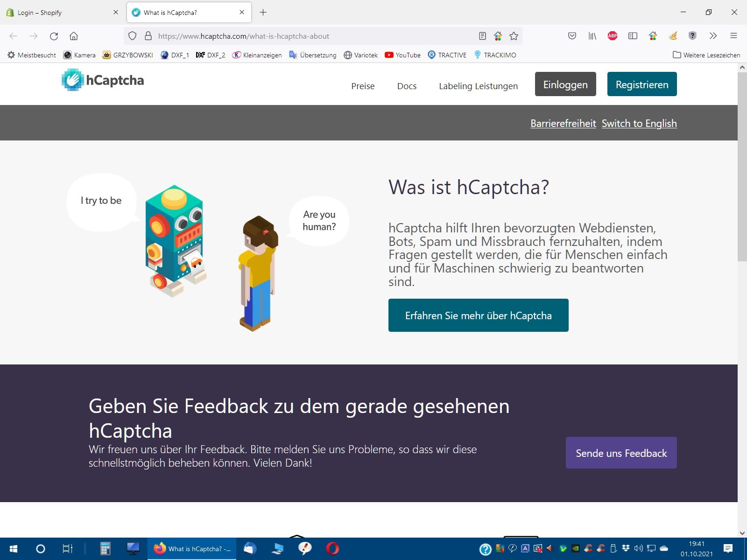Viewport: 747px width, 560px height.
Task: Open the system volume tray icon
Action: (639, 548)
